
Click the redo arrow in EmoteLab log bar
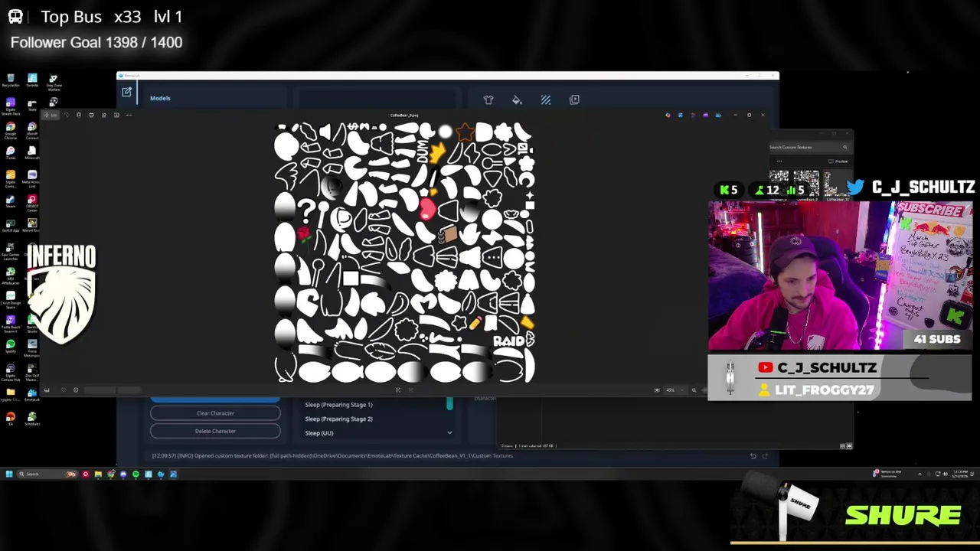[x=765, y=456]
